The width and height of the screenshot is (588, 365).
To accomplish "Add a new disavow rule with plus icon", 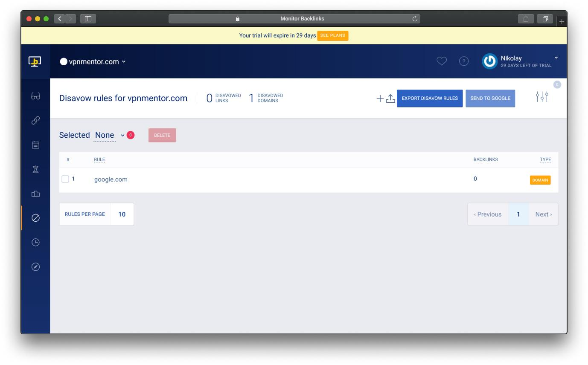I will [380, 98].
